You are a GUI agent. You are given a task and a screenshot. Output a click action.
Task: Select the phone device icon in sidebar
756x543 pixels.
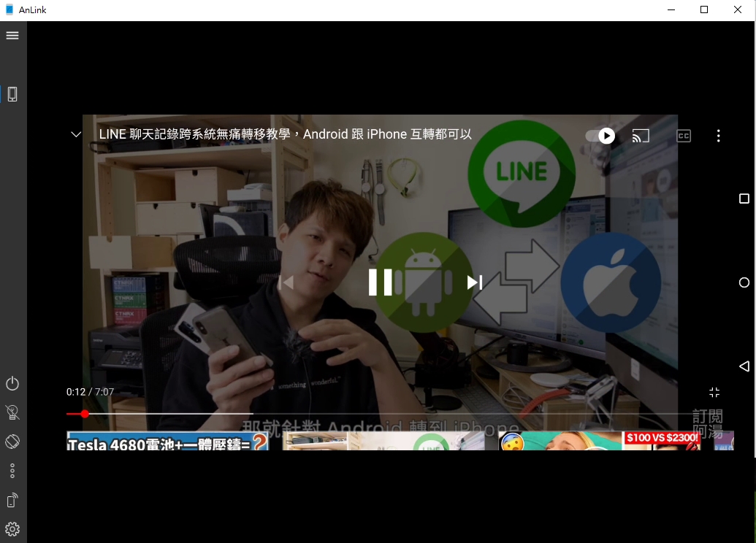(12, 94)
